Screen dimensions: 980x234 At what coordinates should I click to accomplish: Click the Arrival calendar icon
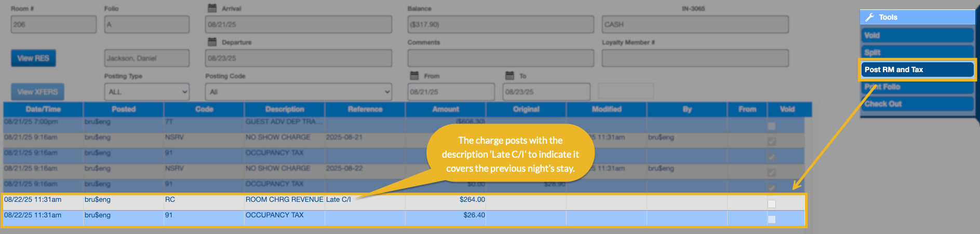point(212,8)
